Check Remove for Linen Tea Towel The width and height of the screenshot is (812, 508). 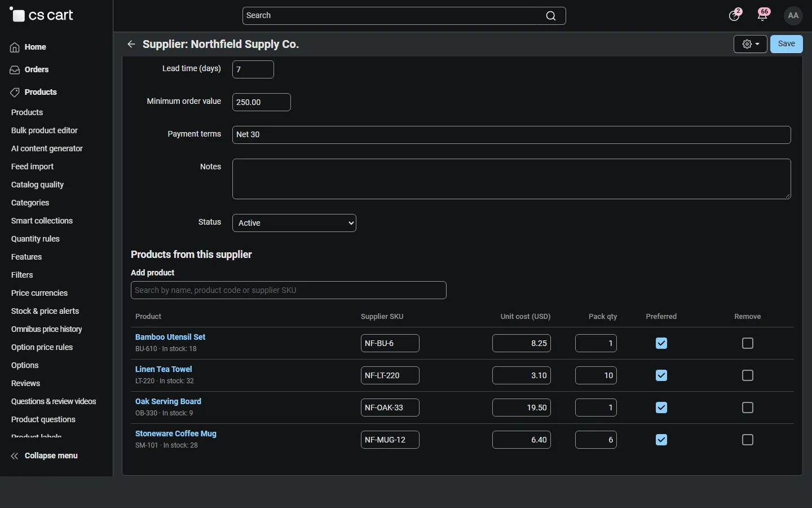point(748,375)
